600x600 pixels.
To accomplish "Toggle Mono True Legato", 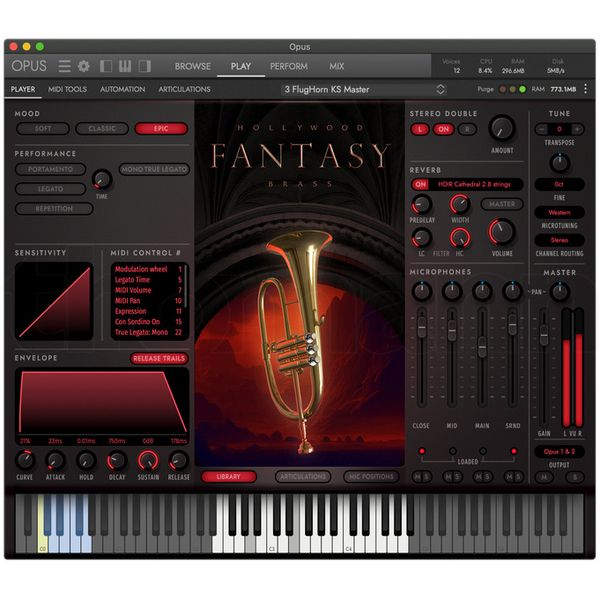I will 154,169.
